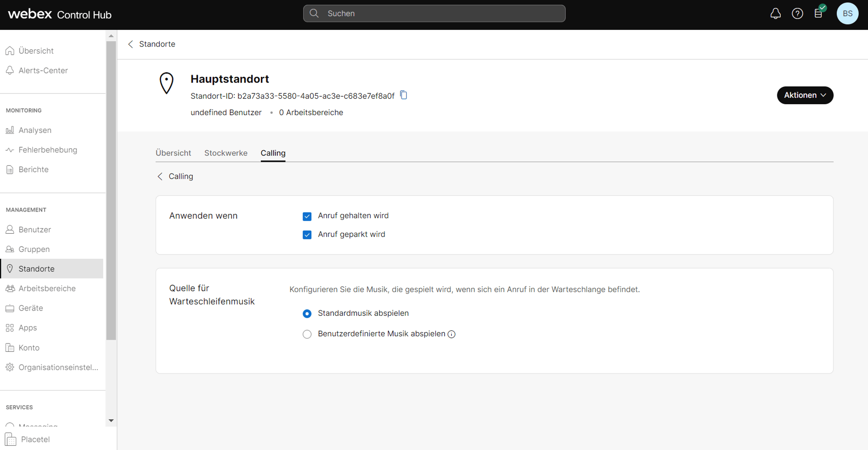The image size is (868, 450).
Task: Open the BS user avatar menu
Action: tap(847, 13)
